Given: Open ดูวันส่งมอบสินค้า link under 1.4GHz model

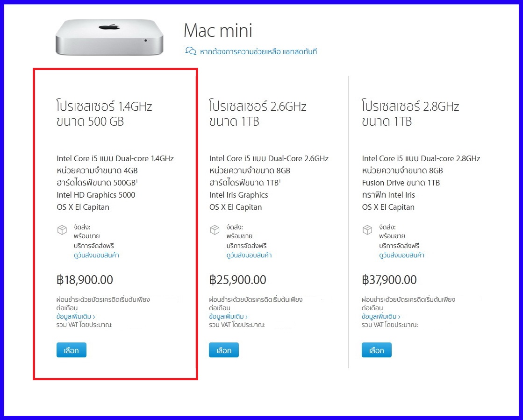Looking at the screenshot, I should click(96, 255).
